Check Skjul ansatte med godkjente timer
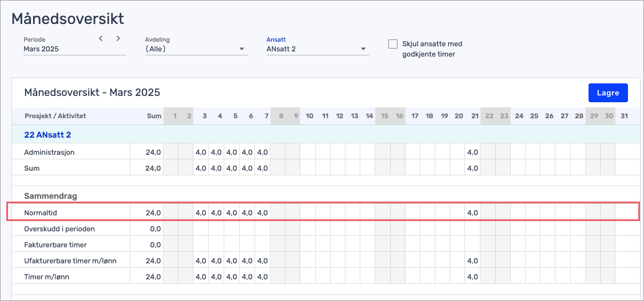The width and height of the screenshot is (644, 301). tap(393, 44)
